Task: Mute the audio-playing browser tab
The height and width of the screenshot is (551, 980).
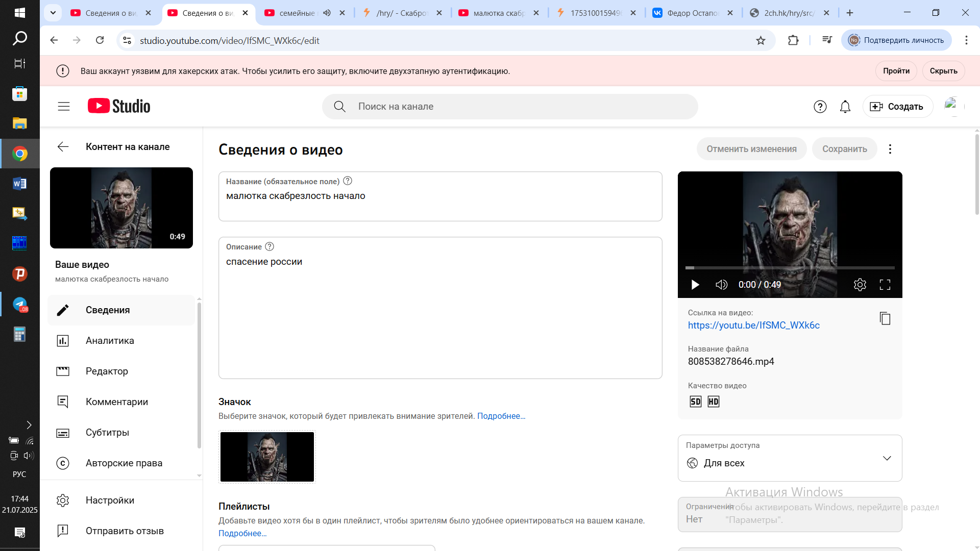Action: 327,13
